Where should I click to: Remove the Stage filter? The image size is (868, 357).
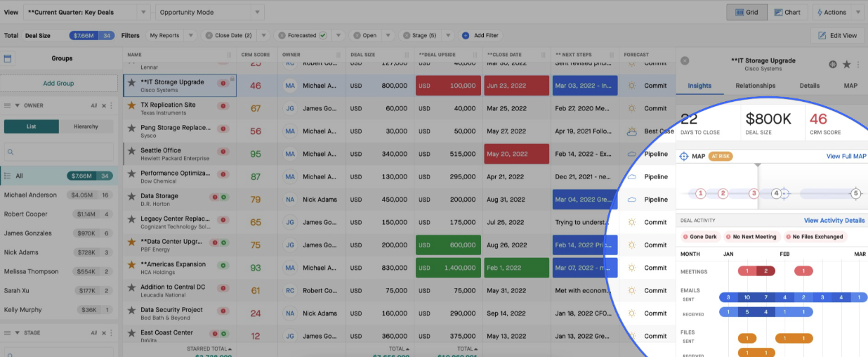406,35
